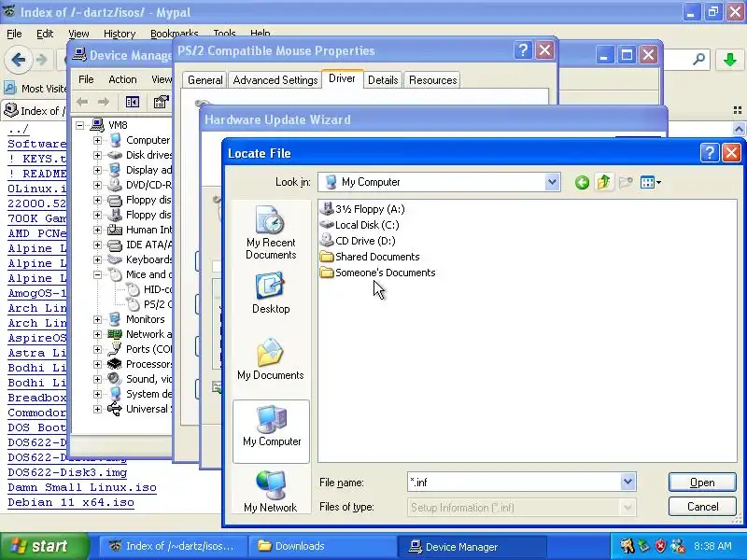
Task: Open the Damn Small Linux.iso link
Action: coord(82,487)
